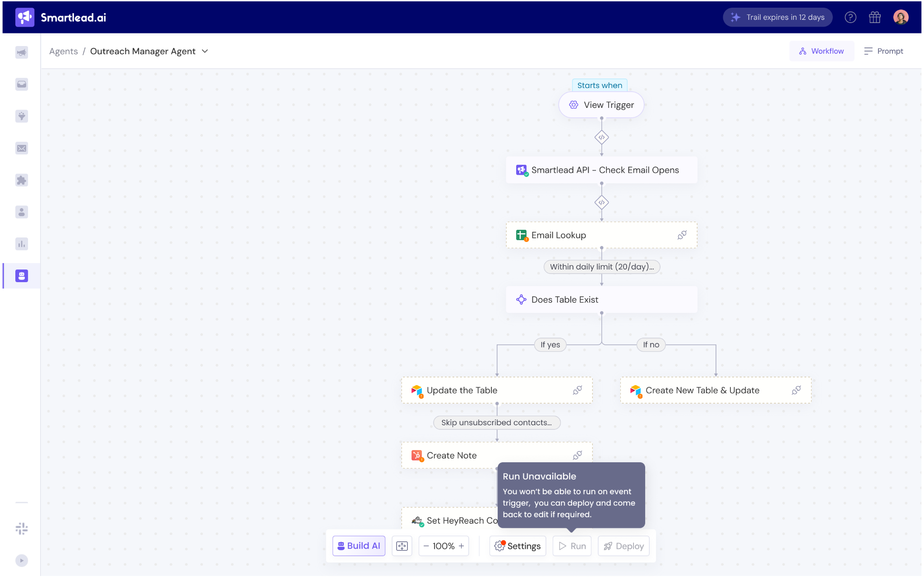Viewport: 924px width, 581px height.
Task: Increase zoom with plus button
Action: pos(462,546)
